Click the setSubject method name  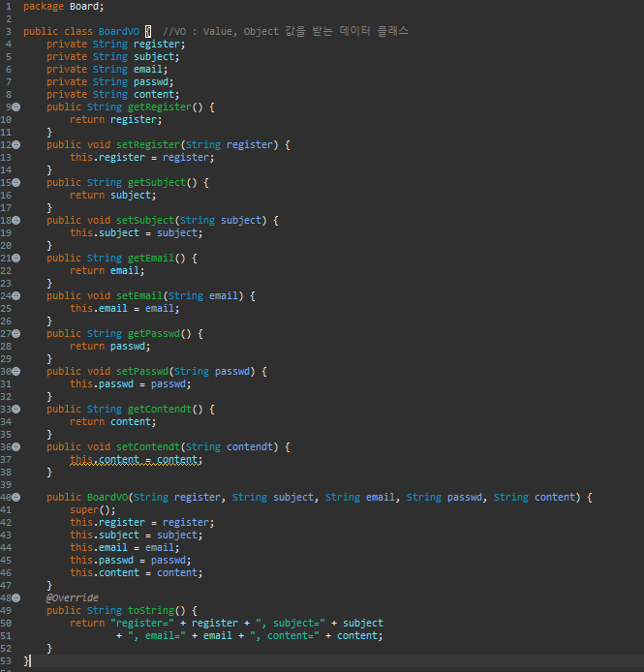click(x=145, y=220)
